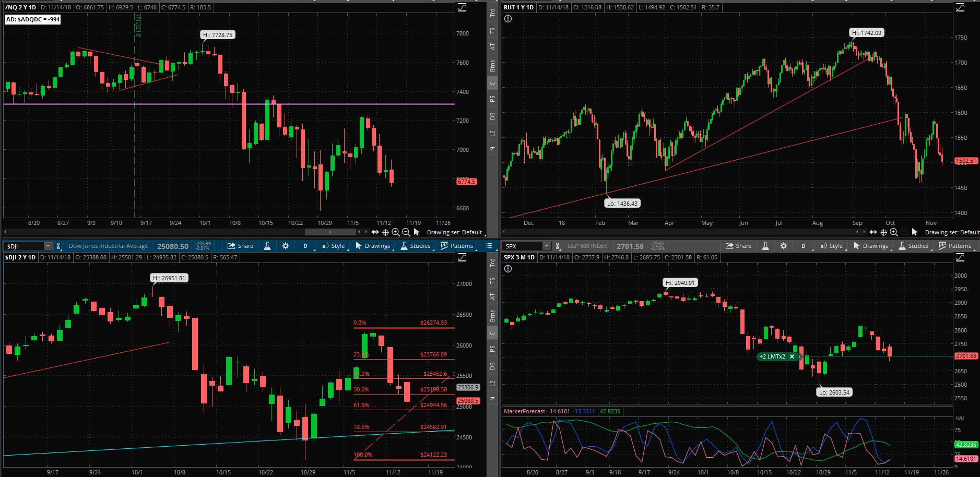Open chart settings gear in SPX toolbar
Image resolution: width=980 pixels, height=477 pixels.
click(x=784, y=246)
